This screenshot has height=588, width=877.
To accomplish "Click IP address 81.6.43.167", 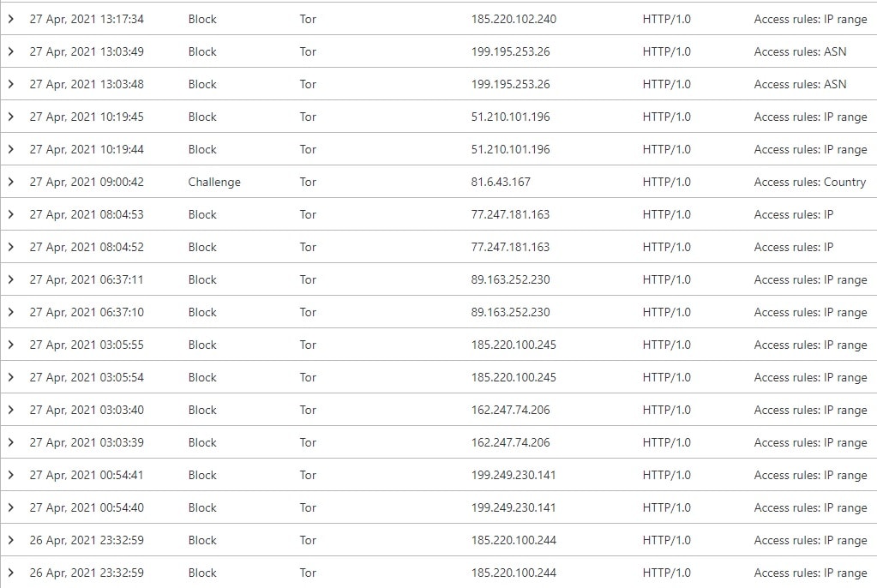I will pyautogui.click(x=501, y=182).
